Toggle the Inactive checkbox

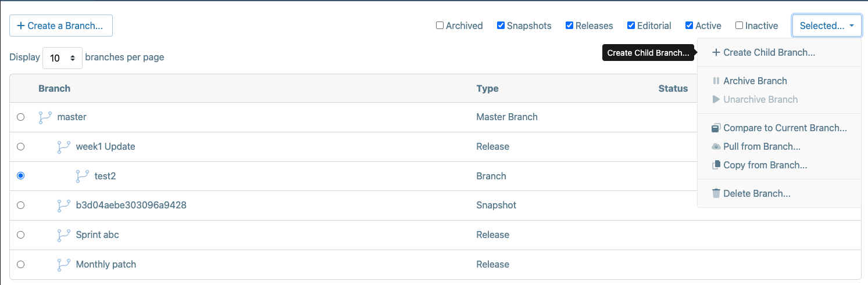pyautogui.click(x=739, y=26)
